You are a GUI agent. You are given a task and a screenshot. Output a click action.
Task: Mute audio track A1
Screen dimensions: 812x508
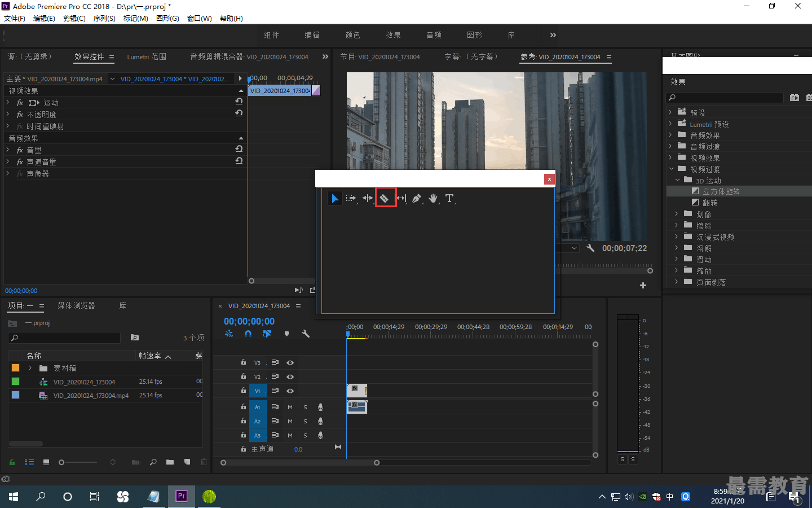pos(290,407)
